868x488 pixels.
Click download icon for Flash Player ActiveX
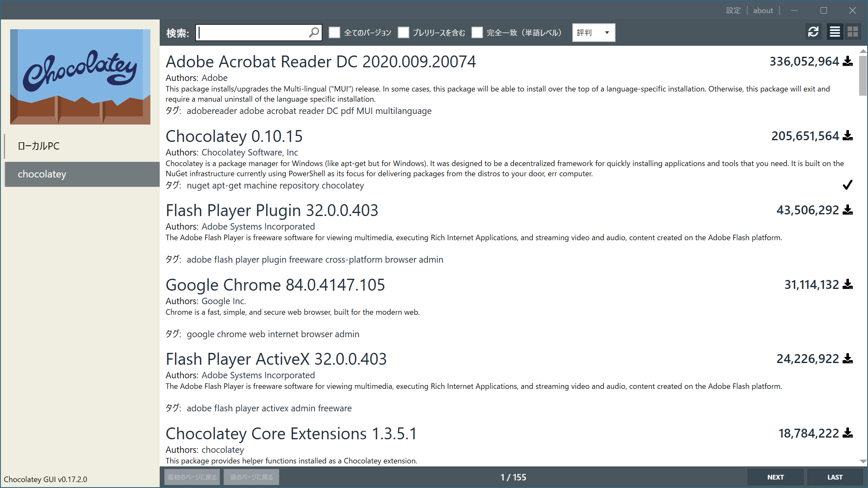coord(848,358)
